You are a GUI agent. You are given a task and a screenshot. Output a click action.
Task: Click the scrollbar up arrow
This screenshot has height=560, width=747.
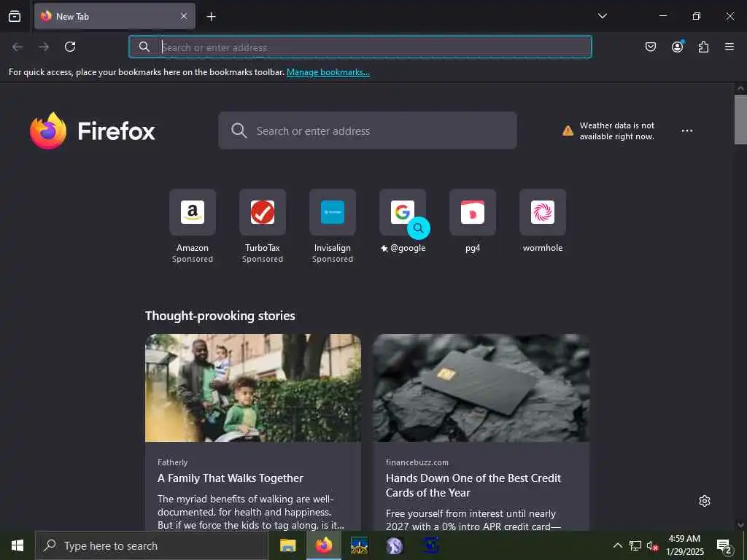(x=740, y=88)
